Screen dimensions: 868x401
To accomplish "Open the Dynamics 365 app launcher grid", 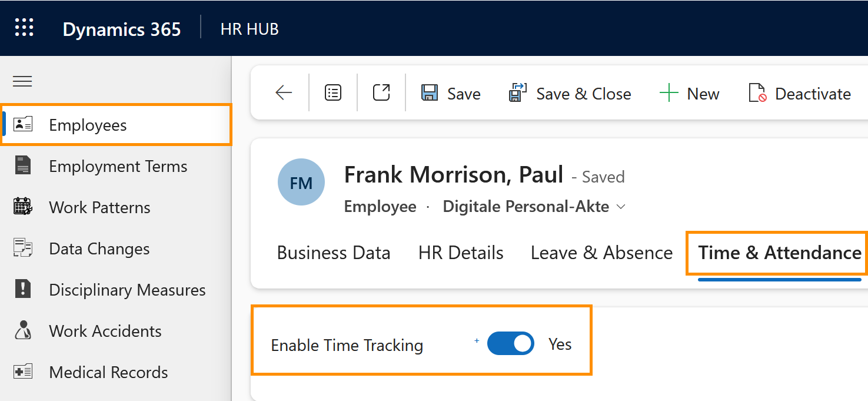I will click(x=24, y=28).
